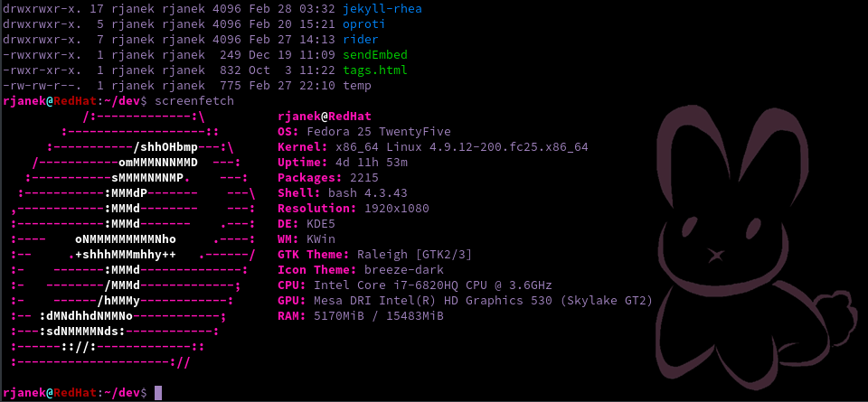Place cursor at the bottom prompt's input block
868x402 pixels.
pyautogui.click(x=159, y=393)
